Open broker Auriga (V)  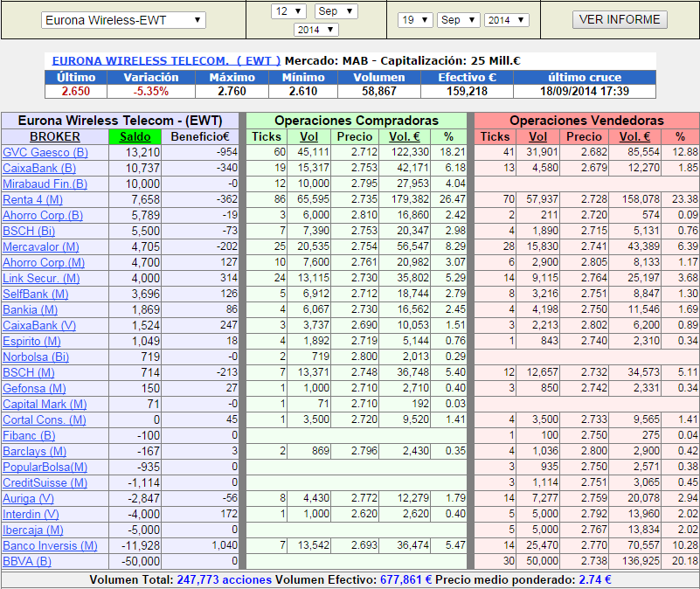point(28,498)
